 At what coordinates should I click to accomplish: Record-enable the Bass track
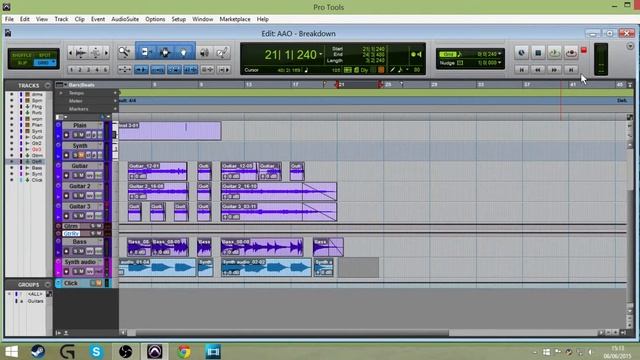click(x=67, y=251)
